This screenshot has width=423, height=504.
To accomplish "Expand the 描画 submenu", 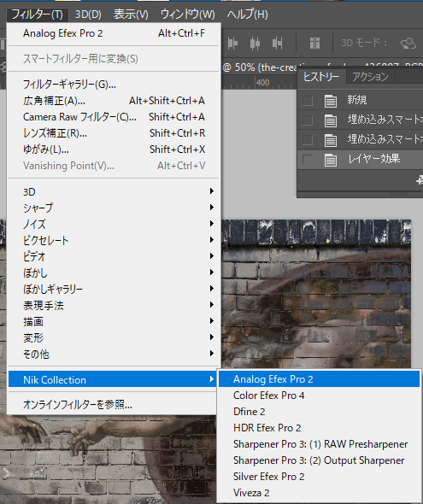I will (x=114, y=322).
